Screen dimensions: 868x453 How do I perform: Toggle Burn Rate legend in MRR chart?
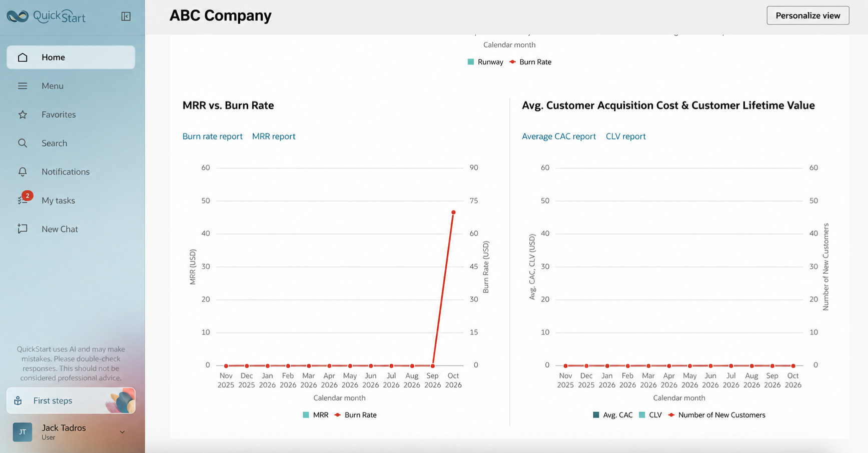click(x=355, y=415)
